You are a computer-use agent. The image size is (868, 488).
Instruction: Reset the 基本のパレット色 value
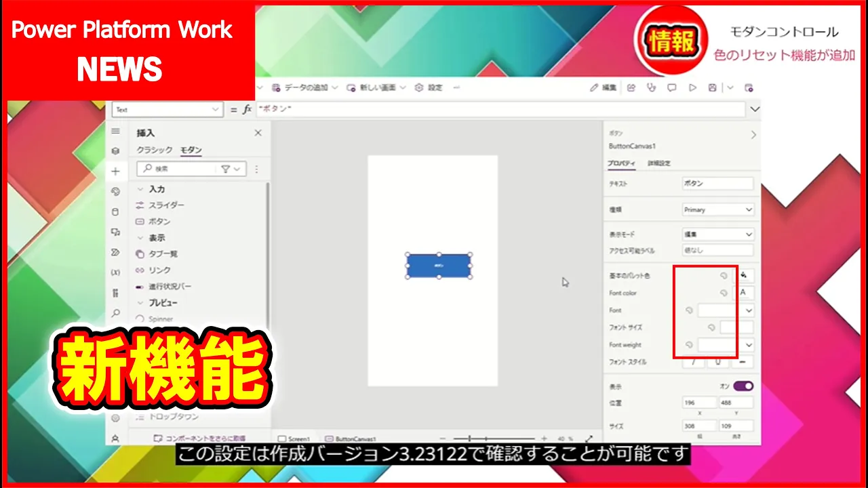(724, 276)
